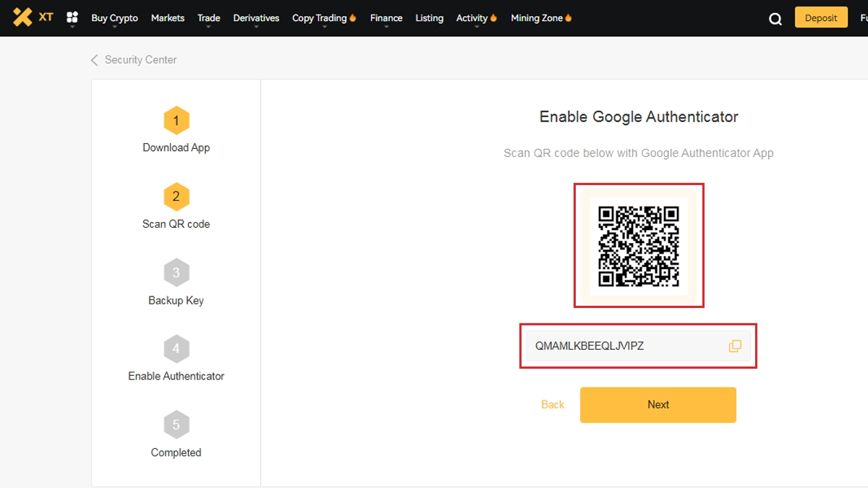Copy the secret key with copy icon
The height and width of the screenshot is (488, 868).
click(x=735, y=346)
